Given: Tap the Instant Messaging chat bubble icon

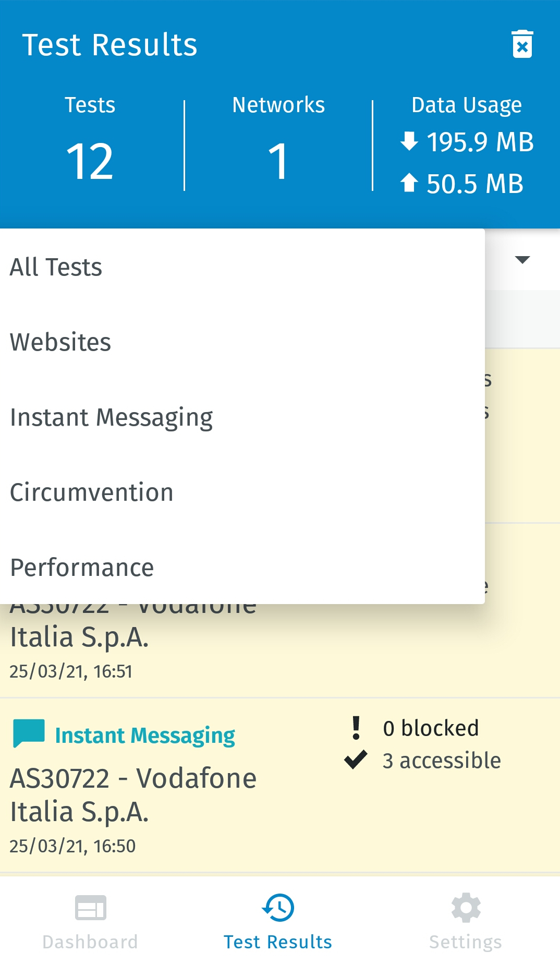Looking at the screenshot, I should pos(29,733).
